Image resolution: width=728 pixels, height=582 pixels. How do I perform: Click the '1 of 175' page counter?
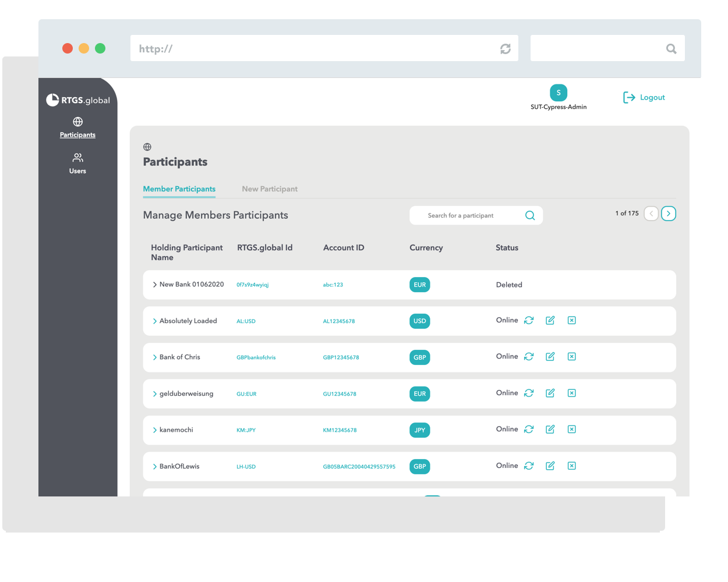(x=627, y=214)
